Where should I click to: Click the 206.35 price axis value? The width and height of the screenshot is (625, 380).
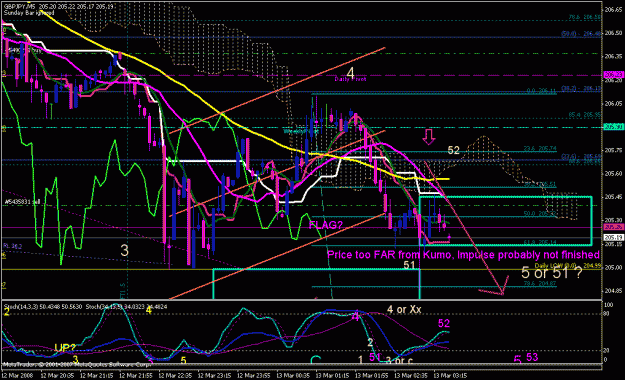(x=614, y=56)
